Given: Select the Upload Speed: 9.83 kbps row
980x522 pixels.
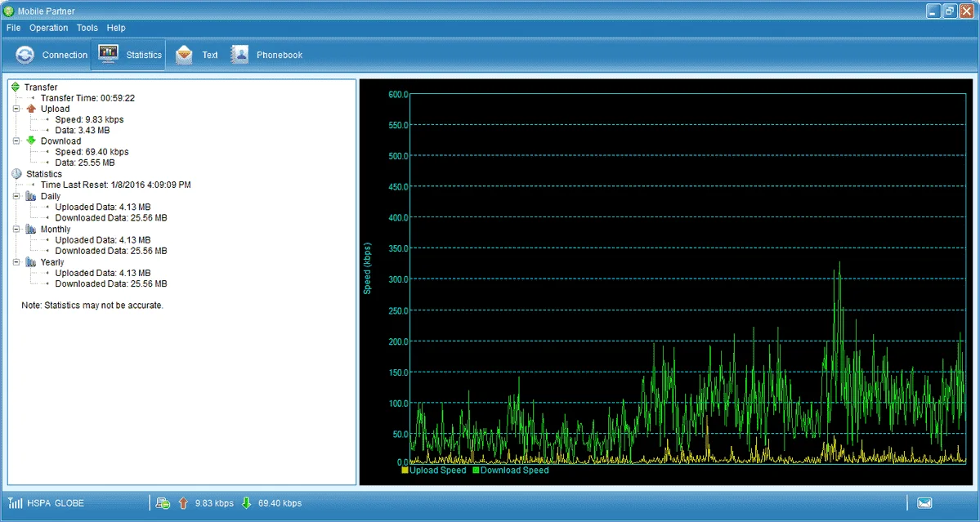Looking at the screenshot, I should tap(89, 119).
